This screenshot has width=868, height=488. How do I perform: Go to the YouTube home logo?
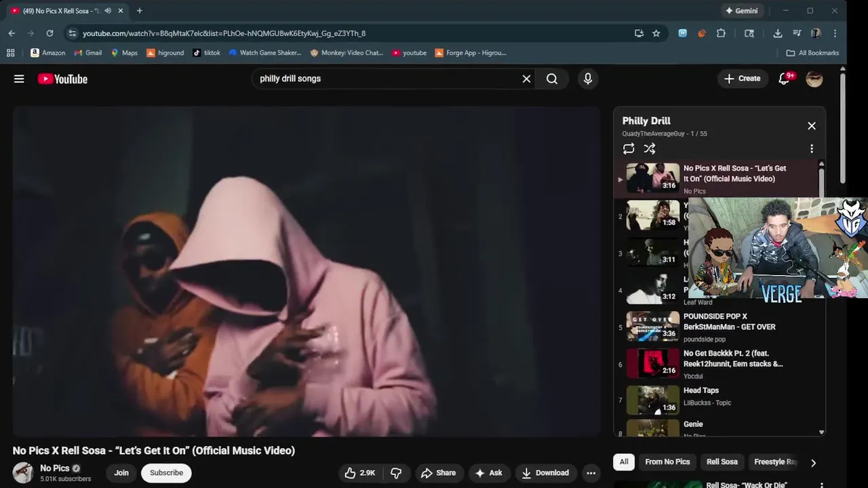point(62,79)
